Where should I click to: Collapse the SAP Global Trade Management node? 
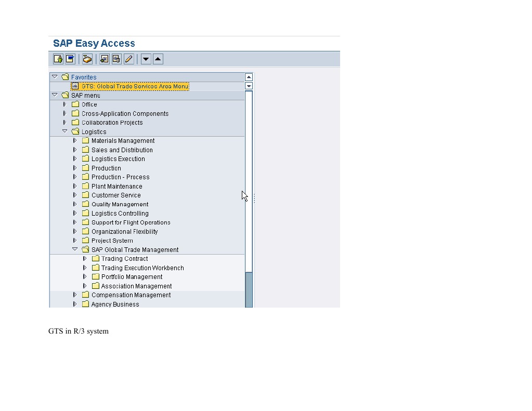tap(75, 249)
